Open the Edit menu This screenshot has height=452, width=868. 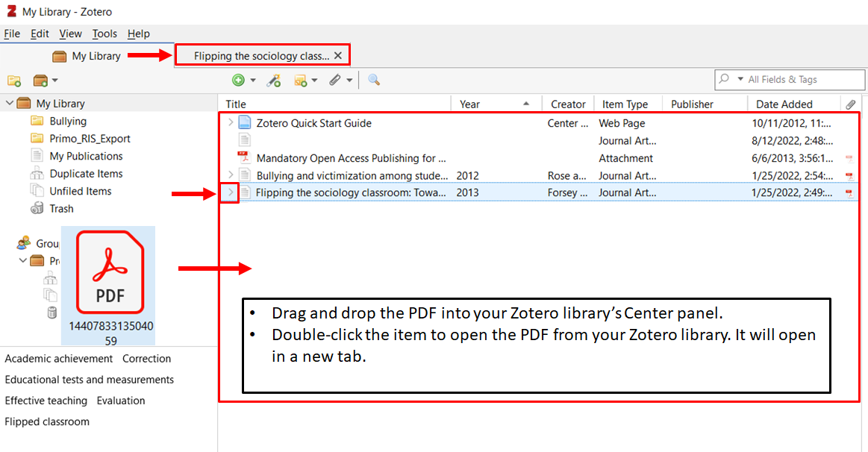click(x=40, y=34)
